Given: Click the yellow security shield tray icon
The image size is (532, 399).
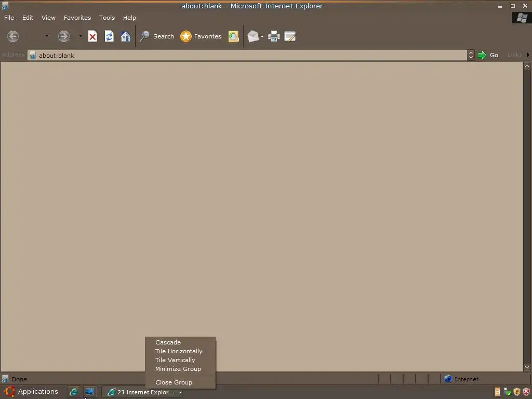Looking at the screenshot, I should point(517,392).
